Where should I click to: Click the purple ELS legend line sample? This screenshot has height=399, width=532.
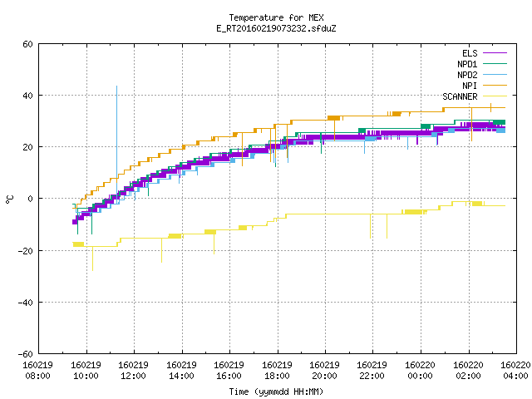(x=495, y=53)
